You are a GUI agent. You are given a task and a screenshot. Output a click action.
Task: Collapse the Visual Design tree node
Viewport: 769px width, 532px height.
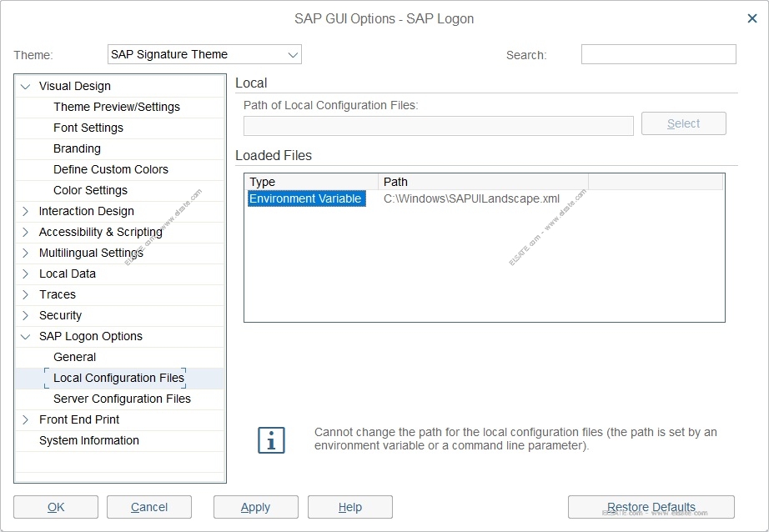point(26,86)
